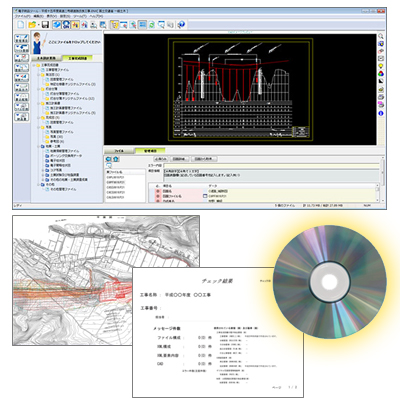
Task: Select 工事管理ファイル in the tree
Action: (x=57, y=70)
